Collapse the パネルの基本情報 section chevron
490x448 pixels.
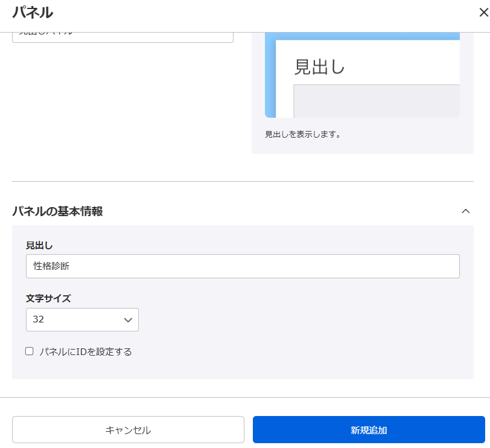click(465, 211)
